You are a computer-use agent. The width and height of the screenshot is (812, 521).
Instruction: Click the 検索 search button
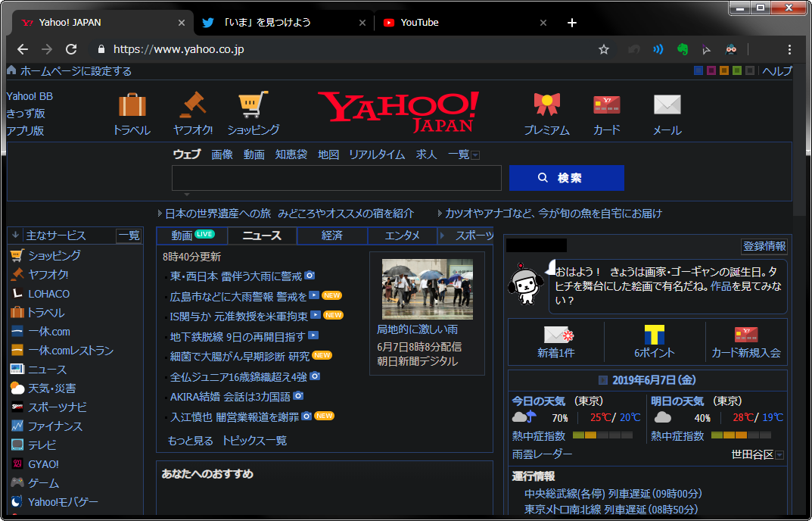tap(567, 178)
